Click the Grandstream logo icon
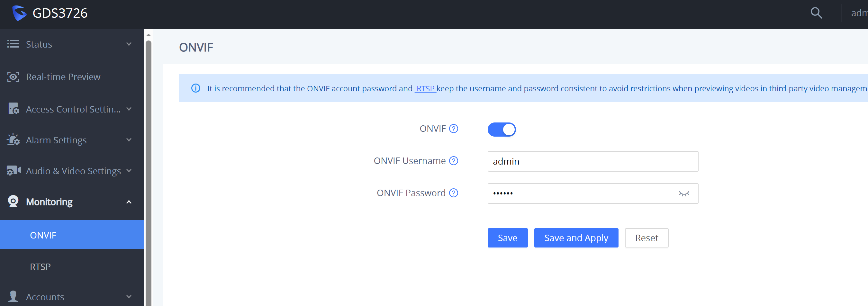 (19, 13)
